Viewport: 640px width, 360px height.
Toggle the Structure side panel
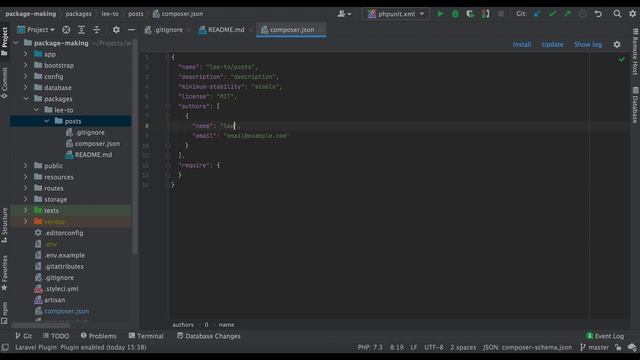point(4,225)
